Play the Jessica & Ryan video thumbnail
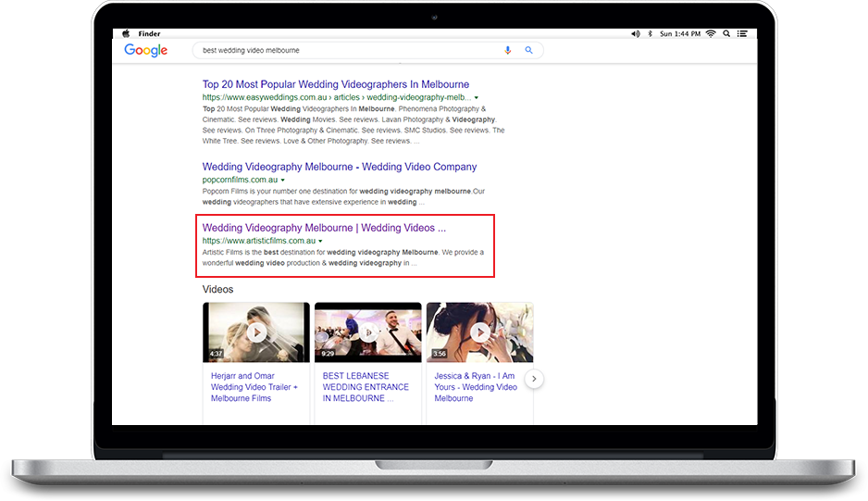Viewport: 868px width, 501px height. pyautogui.click(x=480, y=332)
